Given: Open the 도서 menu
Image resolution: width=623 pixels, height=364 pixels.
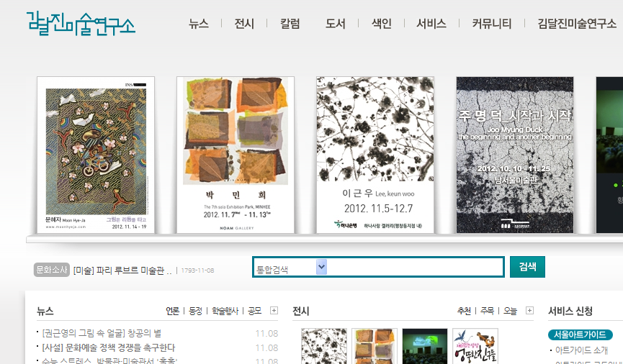Looking at the screenshot, I should pyautogui.click(x=336, y=24).
